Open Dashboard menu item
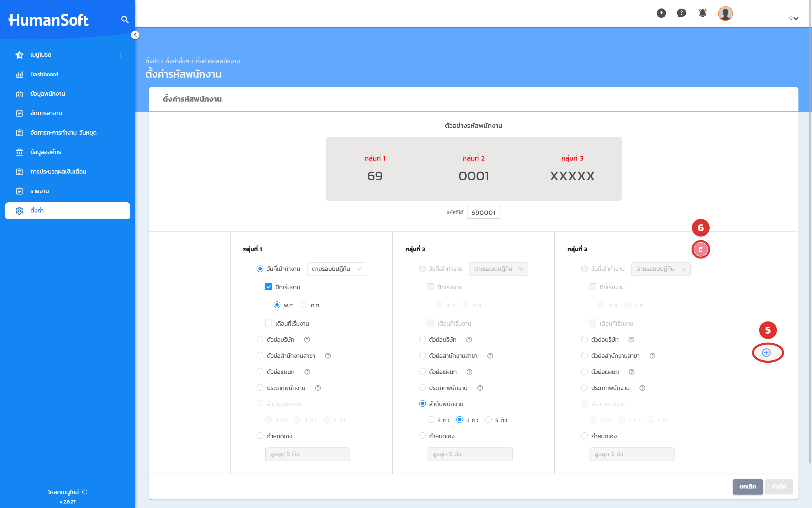 (67, 74)
